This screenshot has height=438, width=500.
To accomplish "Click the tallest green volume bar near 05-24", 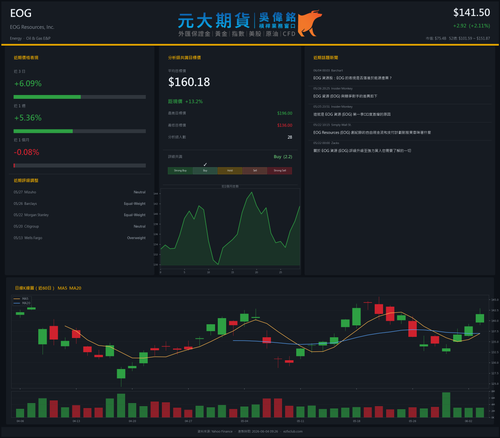I will 446,405.
